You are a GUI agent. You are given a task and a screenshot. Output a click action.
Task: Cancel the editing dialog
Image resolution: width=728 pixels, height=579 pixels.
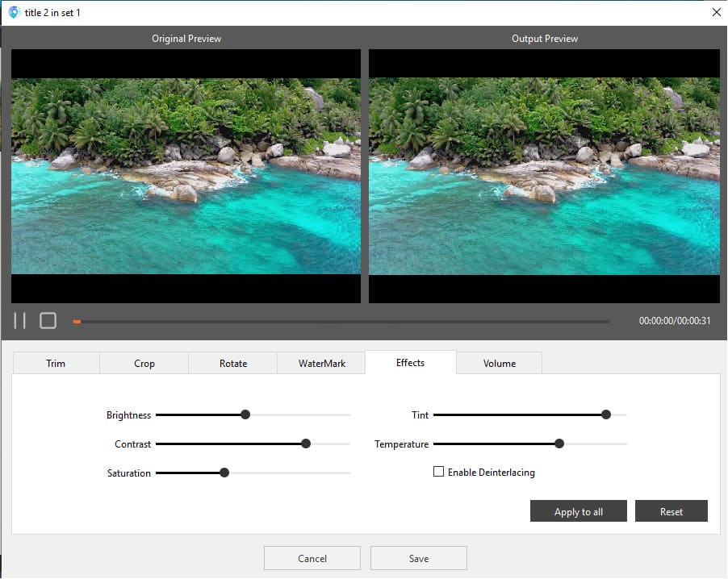(312, 558)
